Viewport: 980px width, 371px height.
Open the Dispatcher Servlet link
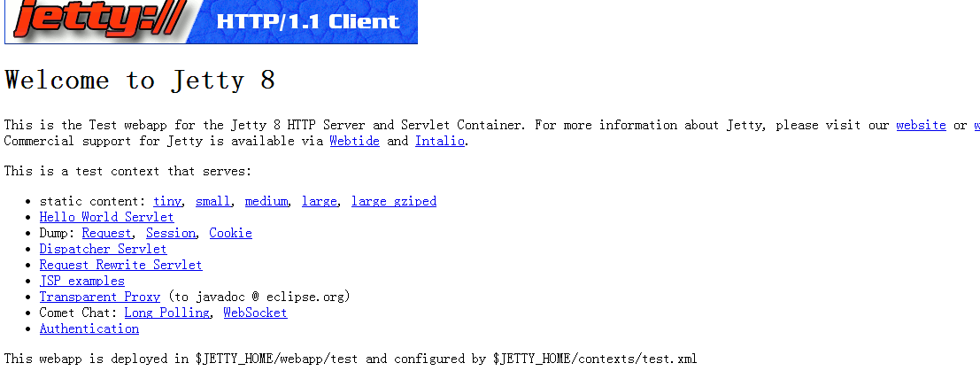(103, 249)
